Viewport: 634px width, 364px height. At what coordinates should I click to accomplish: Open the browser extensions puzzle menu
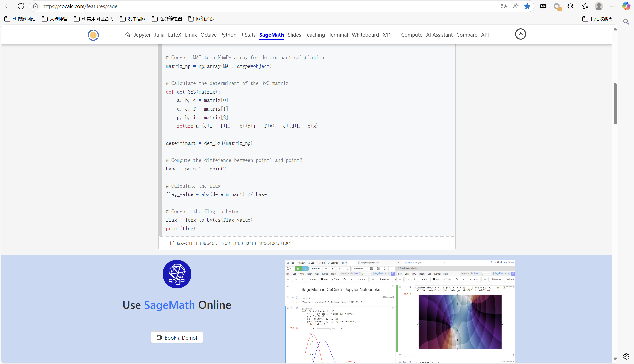[x=570, y=6]
